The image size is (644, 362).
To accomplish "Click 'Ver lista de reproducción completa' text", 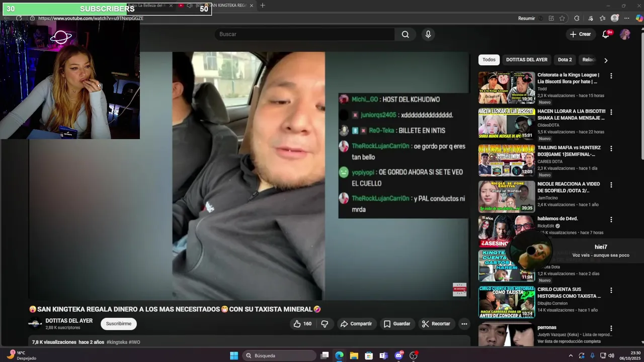I will pyautogui.click(x=569, y=341).
